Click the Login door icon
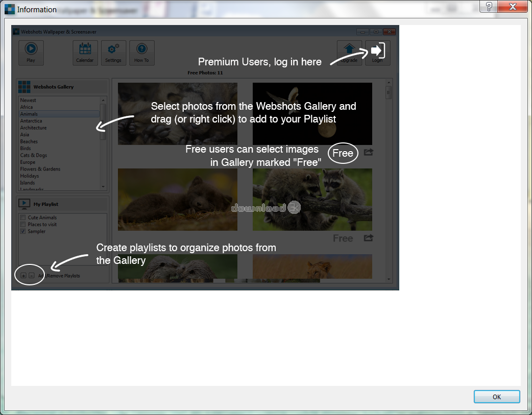This screenshot has width=532, height=415. [378, 53]
